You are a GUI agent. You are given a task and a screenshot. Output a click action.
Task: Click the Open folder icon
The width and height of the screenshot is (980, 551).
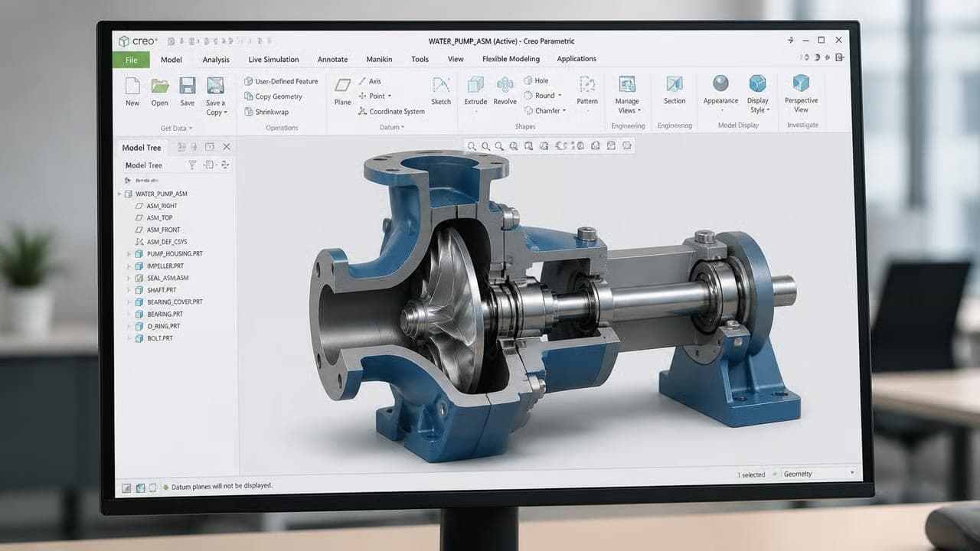point(160,85)
